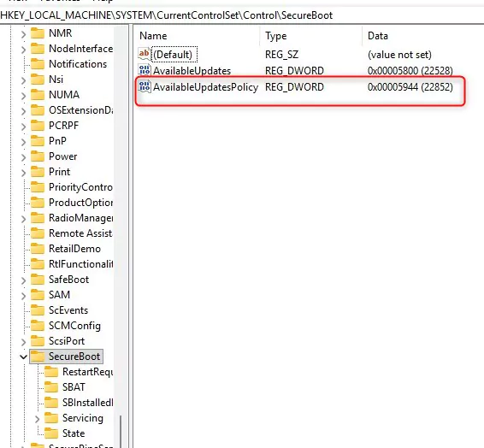
Task: Click the SecureBoot folder icon
Action: (38, 357)
